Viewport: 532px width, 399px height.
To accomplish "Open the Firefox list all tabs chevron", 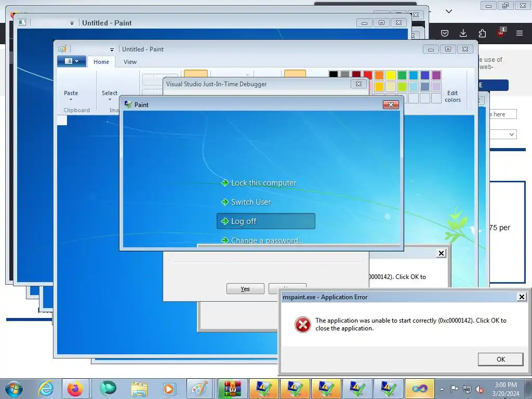I will point(449,11).
